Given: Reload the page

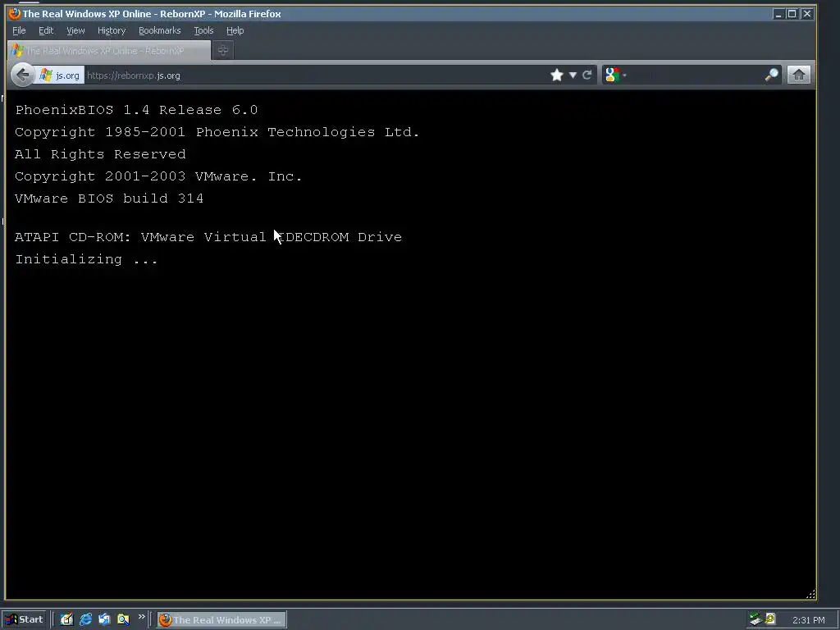Looking at the screenshot, I should [x=587, y=75].
